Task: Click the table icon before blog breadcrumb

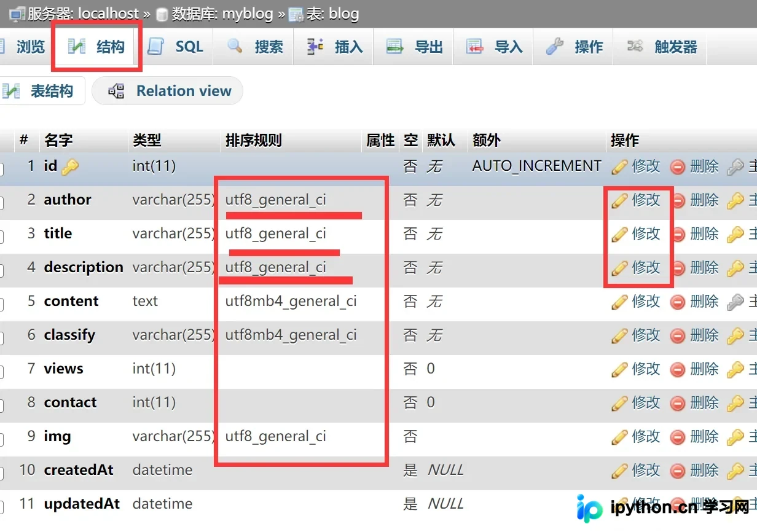Action: (296, 14)
